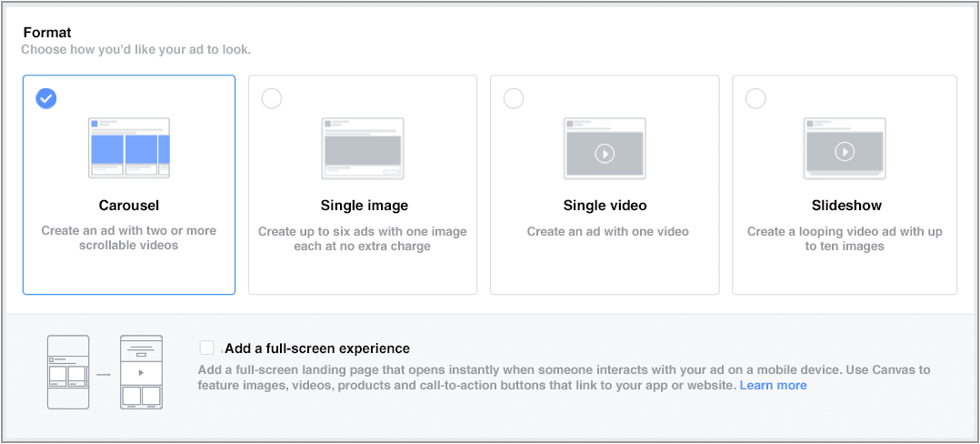980x444 pixels.
Task: Click the Carousel title text
Action: click(x=129, y=205)
